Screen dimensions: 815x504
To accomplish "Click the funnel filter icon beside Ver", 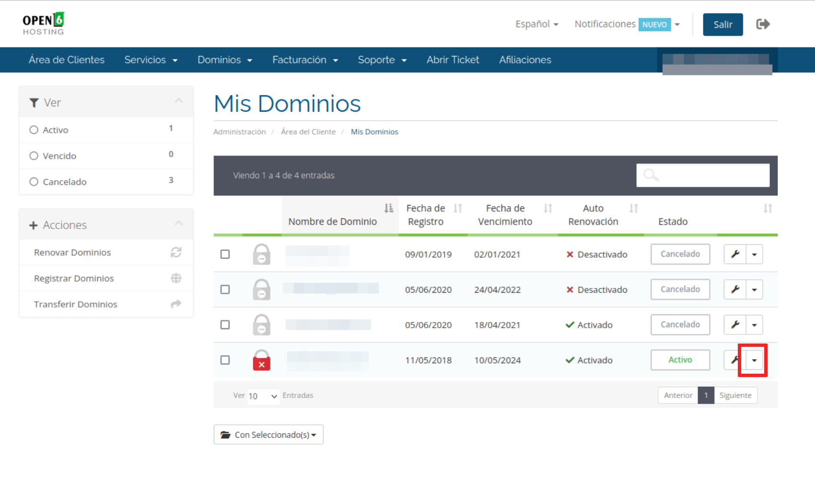I will coord(34,103).
